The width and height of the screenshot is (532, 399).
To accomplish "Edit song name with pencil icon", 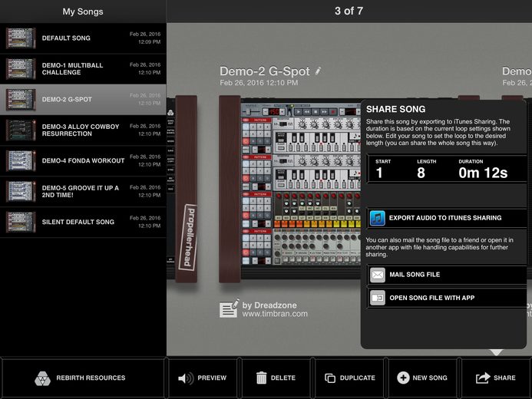I will click(x=318, y=71).
